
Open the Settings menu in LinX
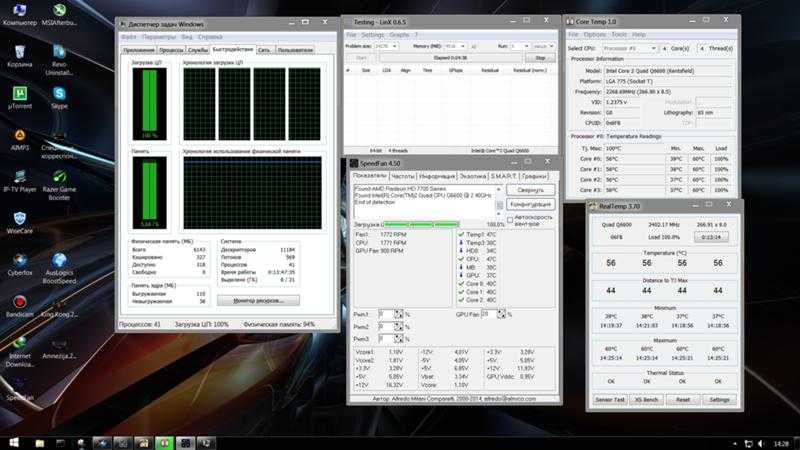[372, 35]
